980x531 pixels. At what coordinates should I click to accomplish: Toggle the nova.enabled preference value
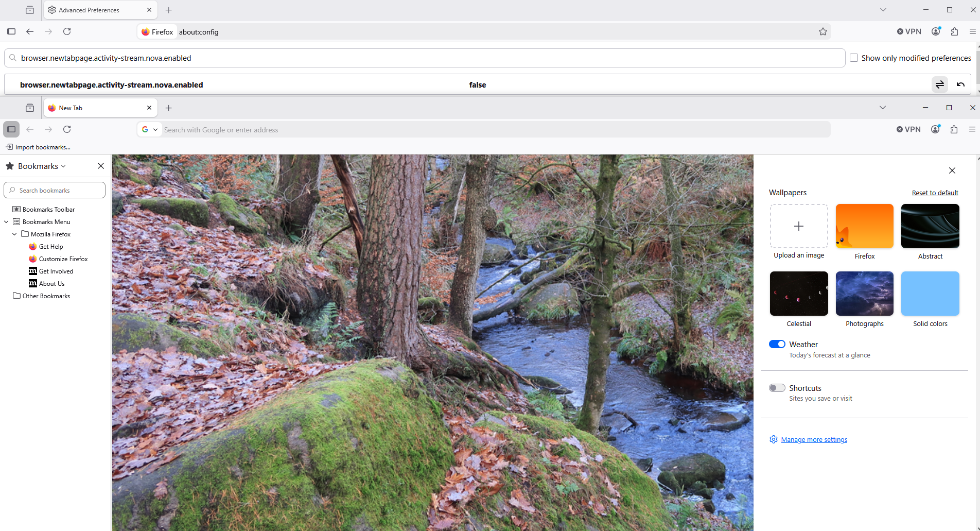pos(939,84)
